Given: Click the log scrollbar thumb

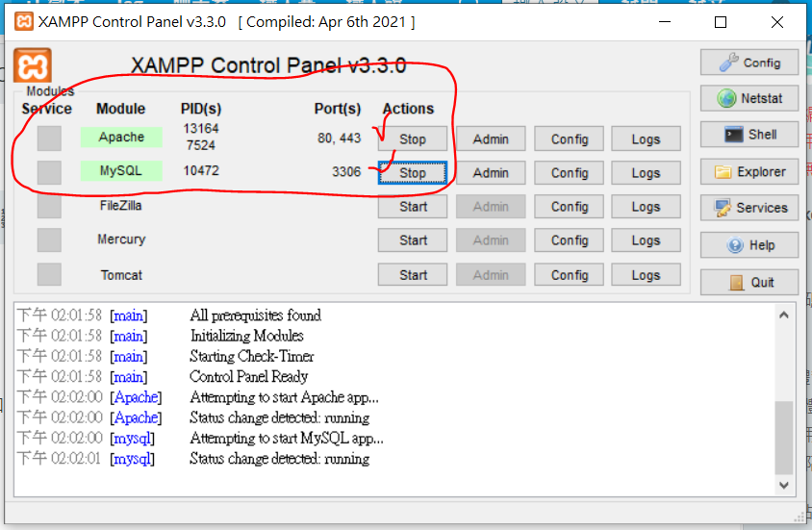Looking at the screenshot, I should 784,438.
